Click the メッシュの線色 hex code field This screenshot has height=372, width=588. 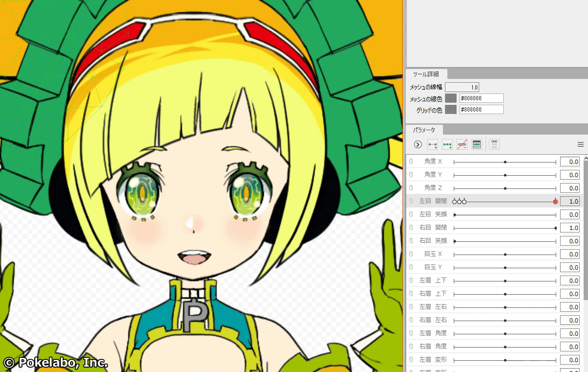[481, 98]
